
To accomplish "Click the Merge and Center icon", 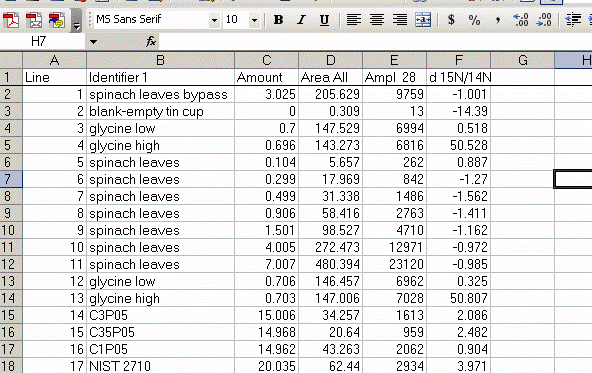I will tap(423, 20).
